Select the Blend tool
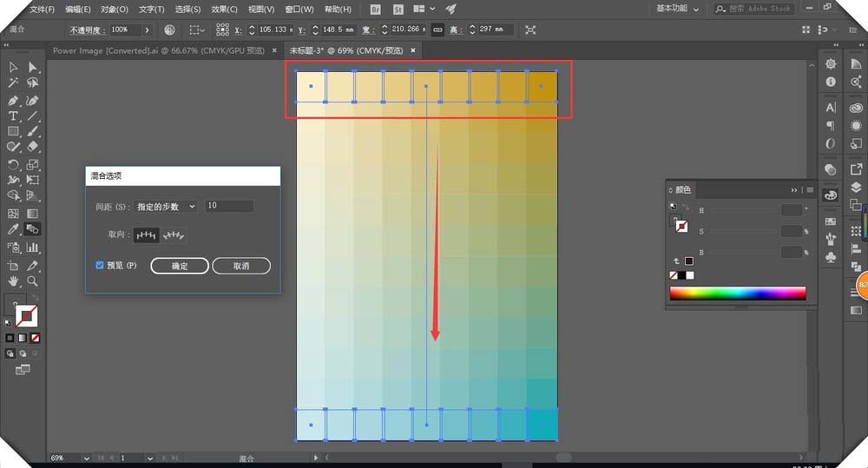868x468 pixels. [x=33, y=229]
